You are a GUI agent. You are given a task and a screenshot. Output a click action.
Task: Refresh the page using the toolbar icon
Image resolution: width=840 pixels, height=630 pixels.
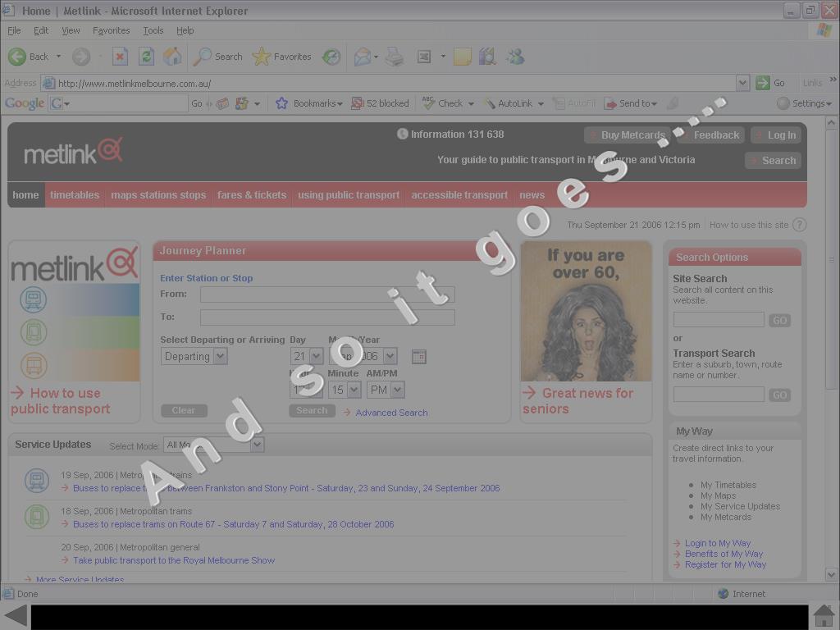click(x=146, y=57)
